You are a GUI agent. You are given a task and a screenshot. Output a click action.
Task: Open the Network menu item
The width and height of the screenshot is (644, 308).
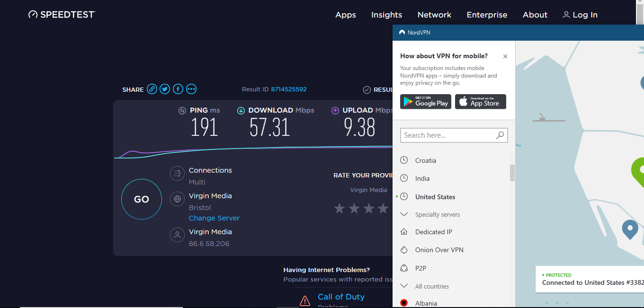point(434,15)
